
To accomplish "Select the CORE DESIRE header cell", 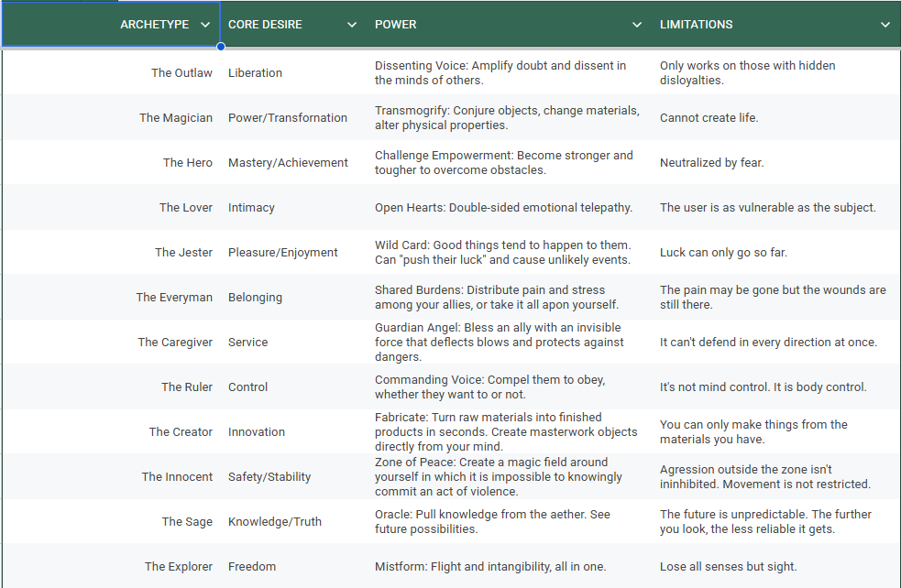I will (x=293, y=24).
